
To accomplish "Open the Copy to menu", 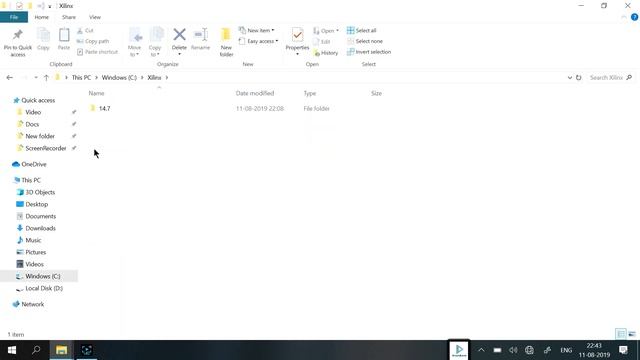I will 156,42.
